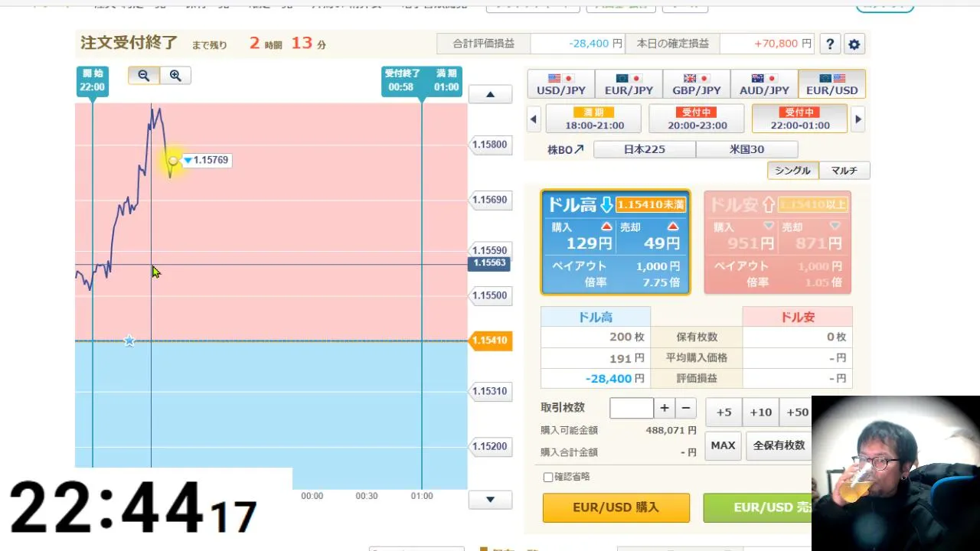
Task: Click the 購入可能金額 488,071 円 value
Action: tap(671, 431)
